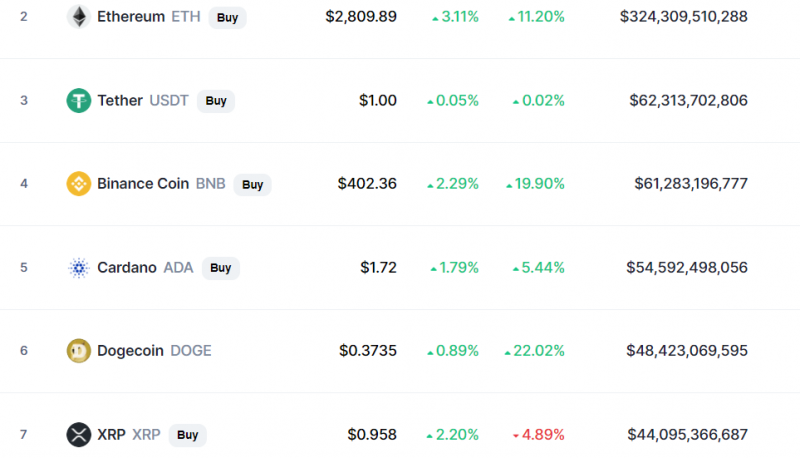Click the Cardano dotted logo icon
The width and height of the screenshot is (800, 458).
[79, 268]
